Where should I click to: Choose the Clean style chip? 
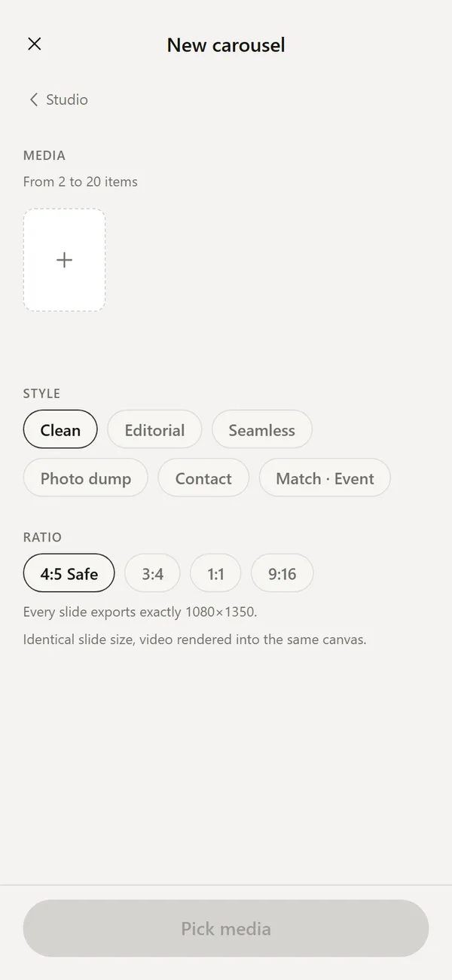coord(60,430)
